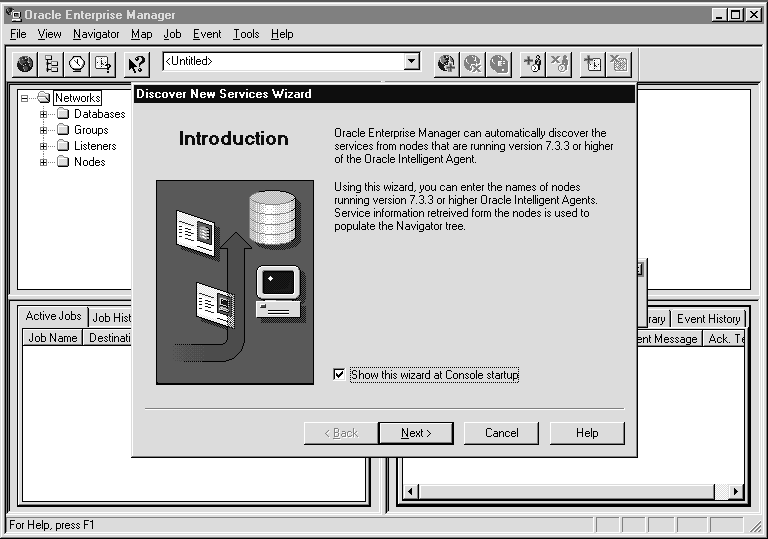Click the clock toolbar icon
This screenshot has height=539, width=768.
pyautogui.click(x=77, y=64)
